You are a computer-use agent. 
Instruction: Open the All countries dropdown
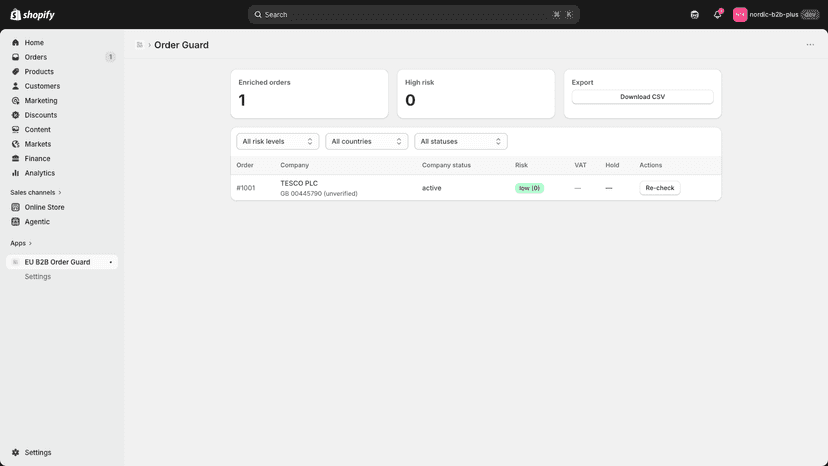366,142
